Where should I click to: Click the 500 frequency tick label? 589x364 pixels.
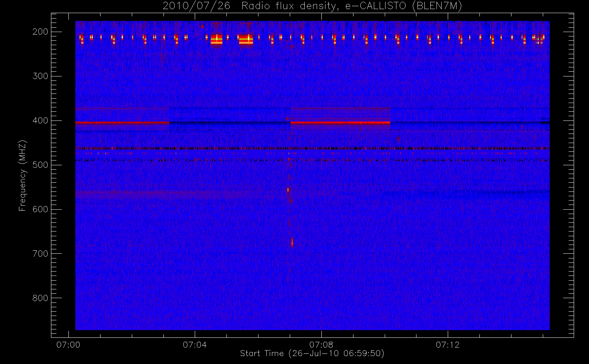click(x=40, y=165)
